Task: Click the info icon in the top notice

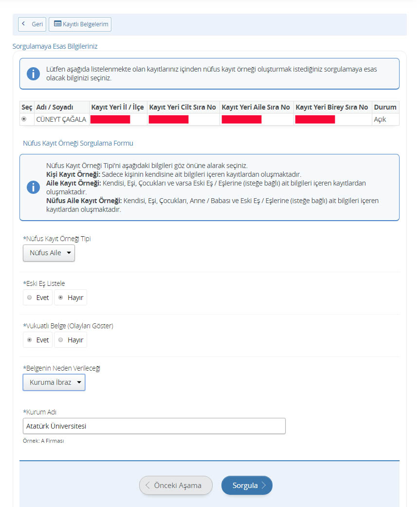Action: 33,74
